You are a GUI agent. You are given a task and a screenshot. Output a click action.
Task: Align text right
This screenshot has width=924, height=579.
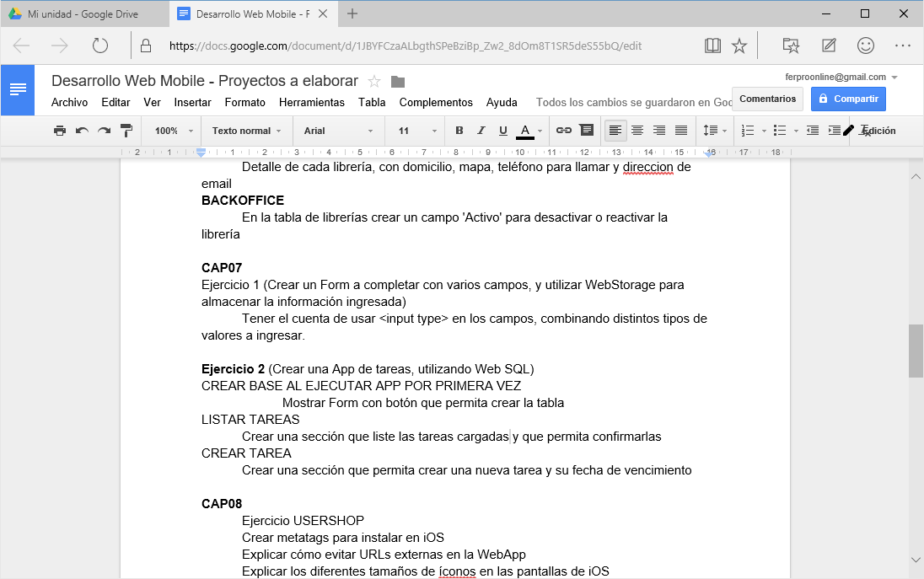click(x=658, y=131)
